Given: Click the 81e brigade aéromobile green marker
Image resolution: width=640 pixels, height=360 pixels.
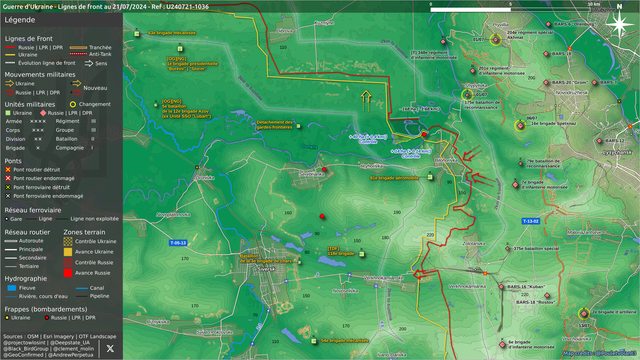Looking at the screenshot, I should coord(430,177).
